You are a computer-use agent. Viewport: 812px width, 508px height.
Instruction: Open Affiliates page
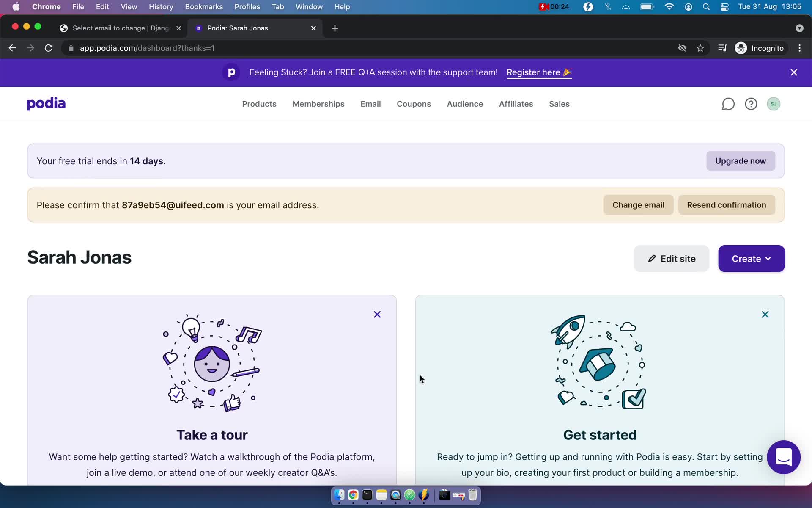(516, 104)
